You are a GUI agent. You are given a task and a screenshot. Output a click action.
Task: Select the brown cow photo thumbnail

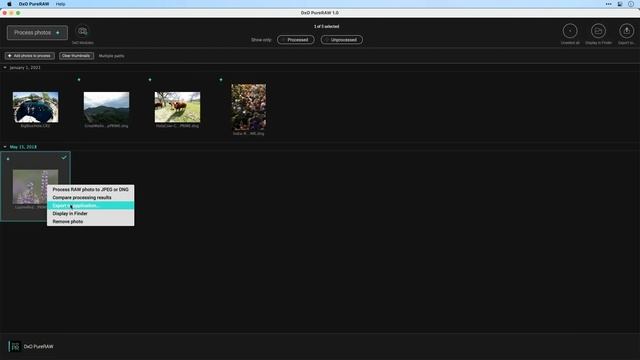pyautogui.click(x=178, y=107)
